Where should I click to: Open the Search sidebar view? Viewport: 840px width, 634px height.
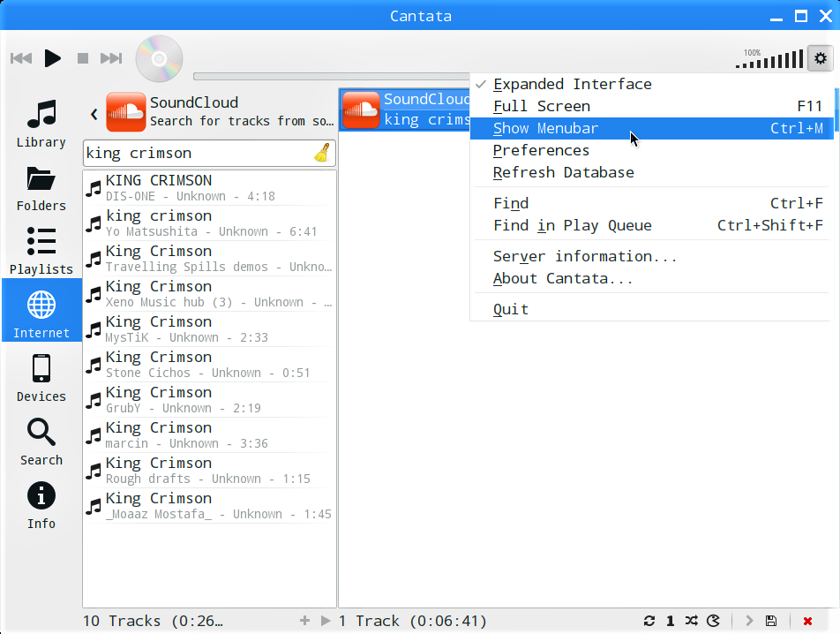pos(41,442)
